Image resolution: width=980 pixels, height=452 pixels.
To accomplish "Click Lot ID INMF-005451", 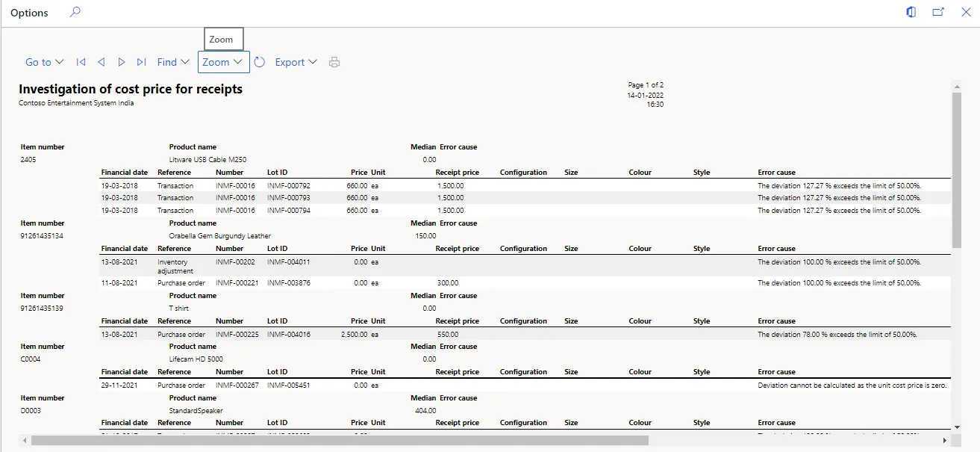I will pyautogui.click(x=289, y=385).
